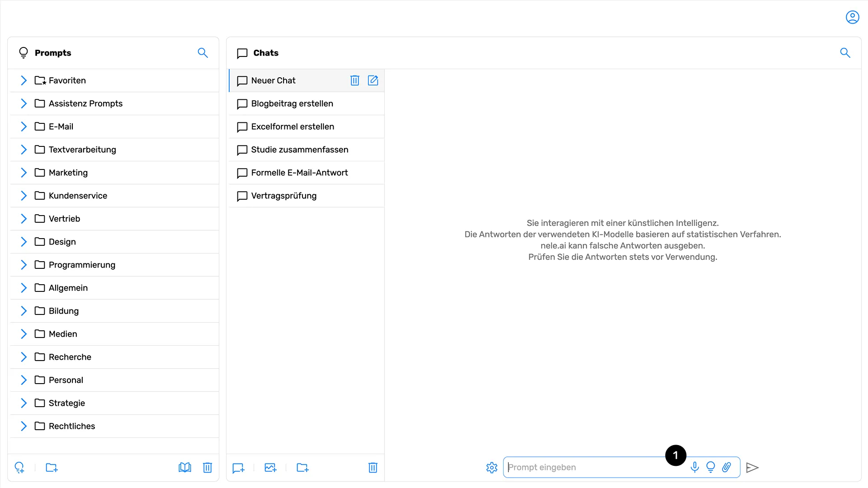The image size is (868, 488).
Task: Click new image chat icon
Action: 270,468
